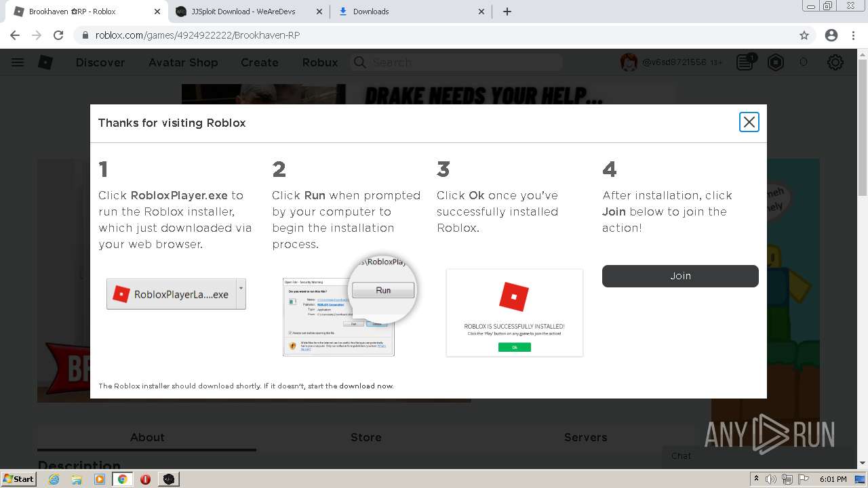Click the Drake Needs Your Help banner
This screenshot has height=488, width=868.
click(429, 94)
